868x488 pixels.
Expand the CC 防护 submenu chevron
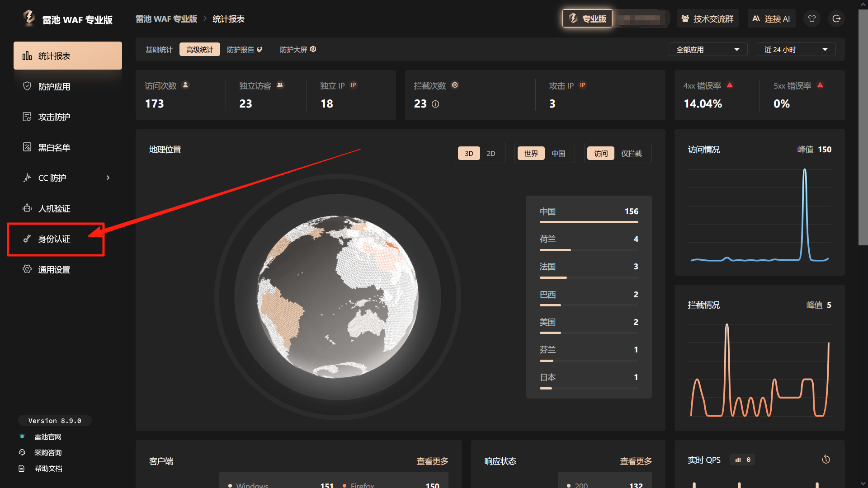pos(108,178)
